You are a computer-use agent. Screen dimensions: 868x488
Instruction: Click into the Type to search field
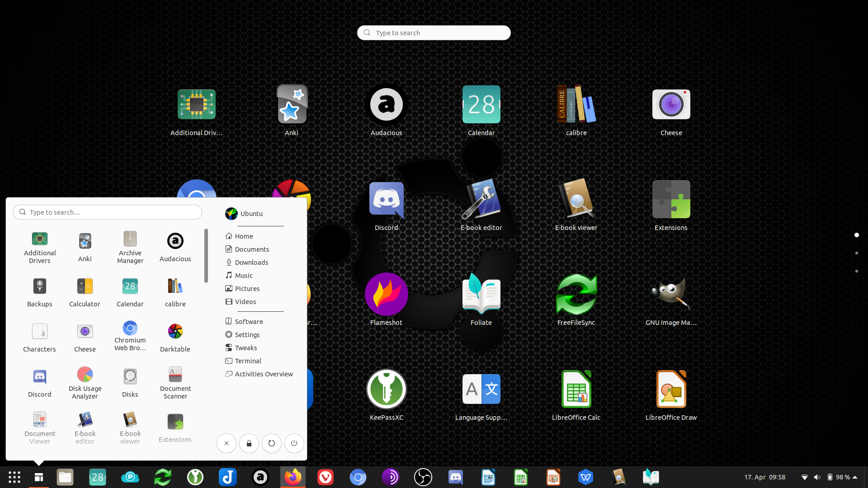coord(433,33)
